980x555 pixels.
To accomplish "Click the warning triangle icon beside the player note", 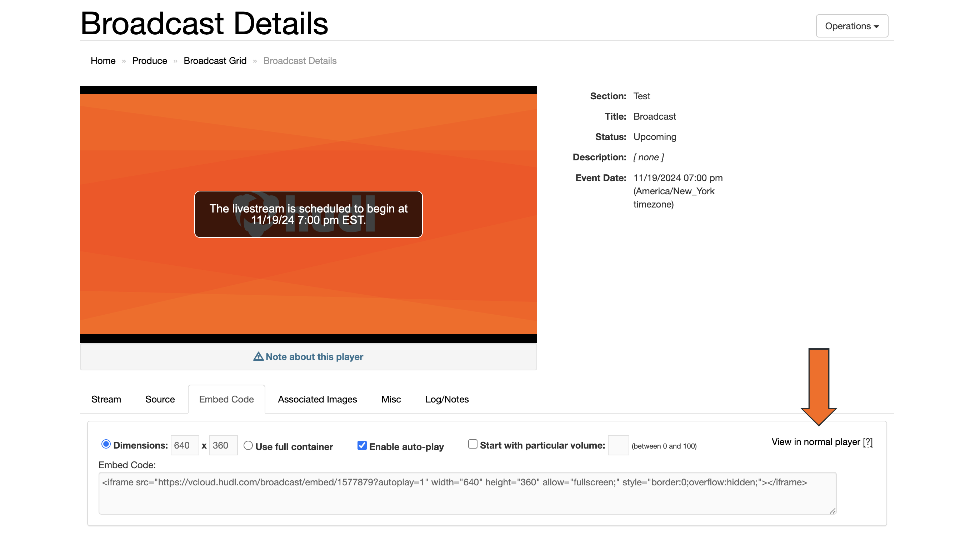I will [x=259, y=356].
